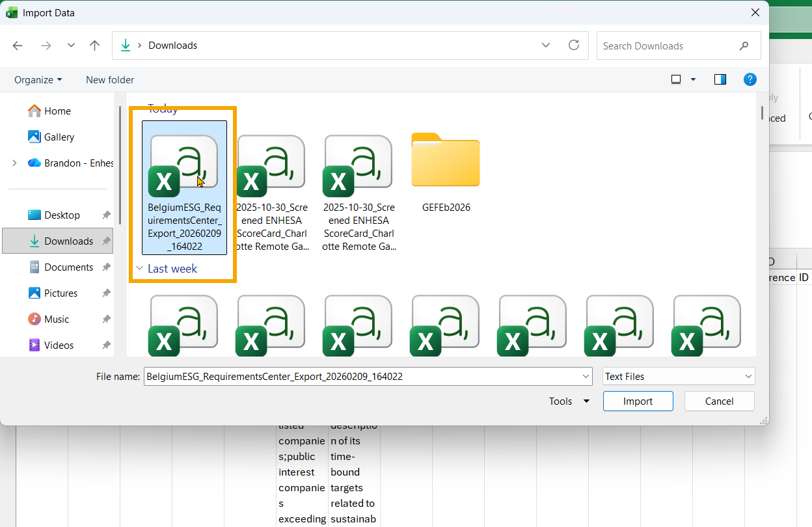The image size is (812, 527).
Task: Go back using the Back arrow
Action: pos(18,46)
